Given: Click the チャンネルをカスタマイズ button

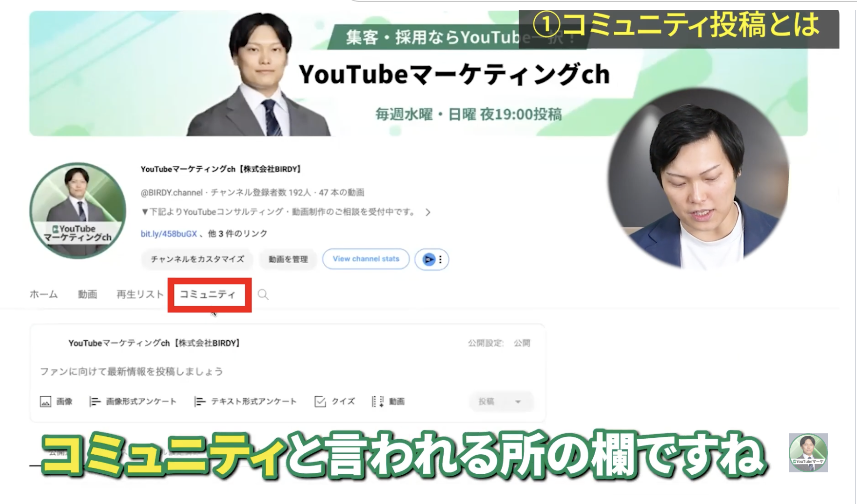Looking at the screenshot, I should (x=196, y=259).
